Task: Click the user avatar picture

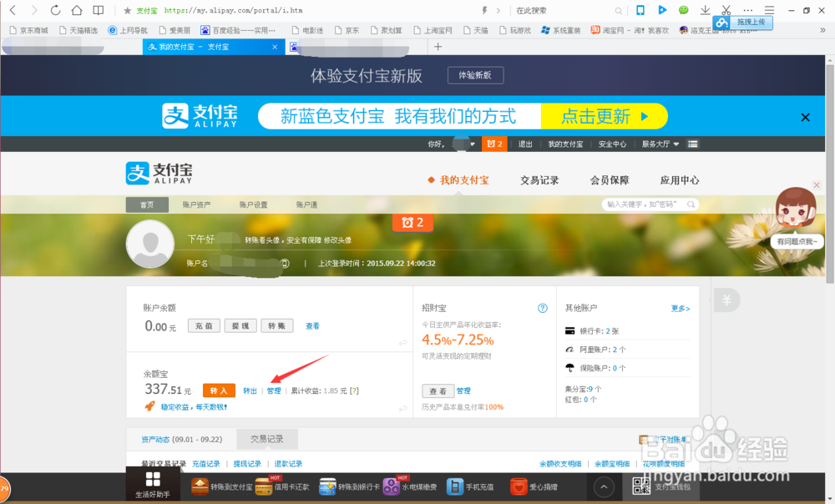Action: [x=150, y=244]
